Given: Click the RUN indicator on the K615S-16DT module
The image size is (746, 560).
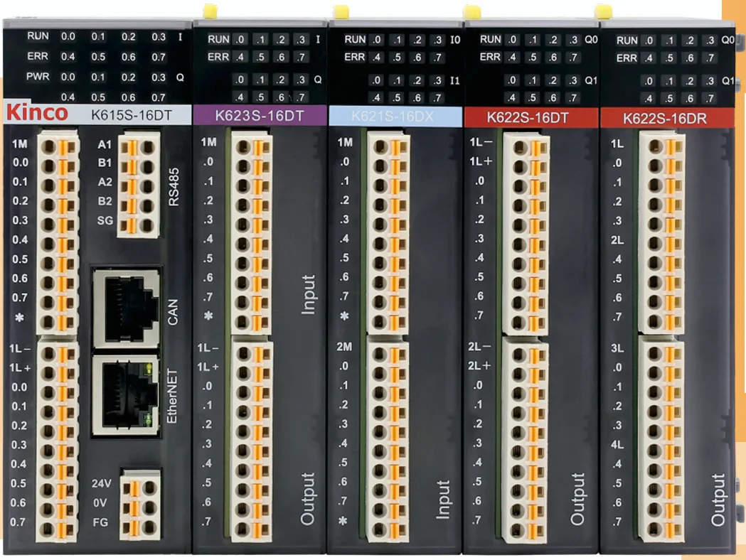Looking at the screenshot, I should point(38,36).
